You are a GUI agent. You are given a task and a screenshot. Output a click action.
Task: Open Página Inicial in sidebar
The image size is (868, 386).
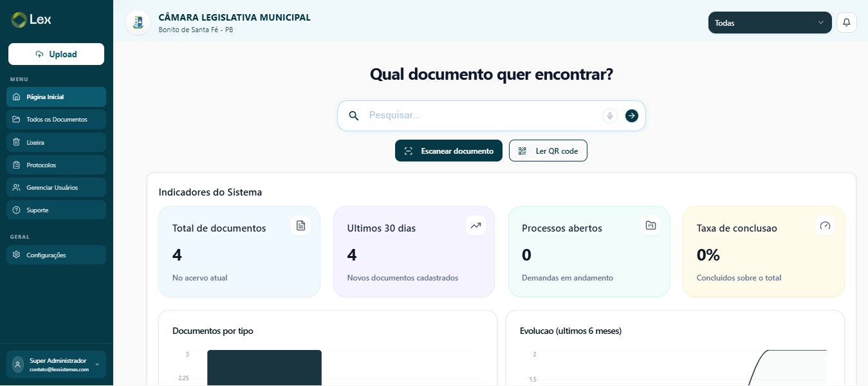click(56, 97)
